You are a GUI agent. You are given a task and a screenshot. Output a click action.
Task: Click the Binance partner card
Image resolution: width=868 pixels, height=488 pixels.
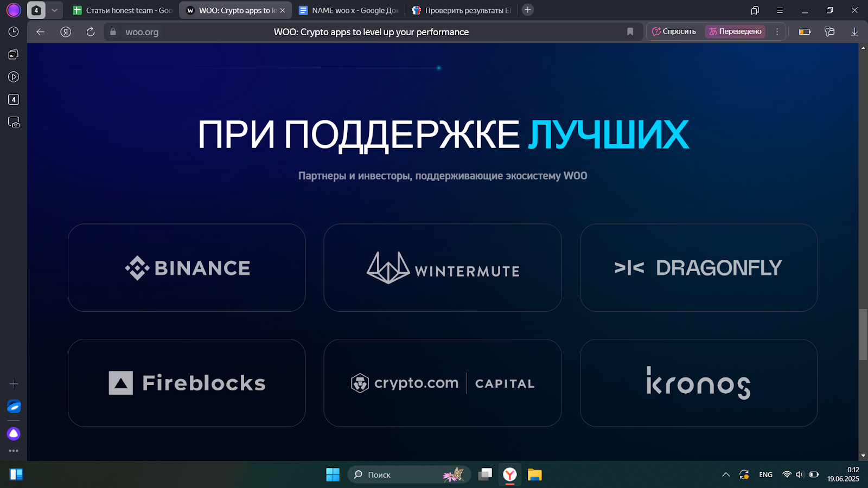[187, 268]
